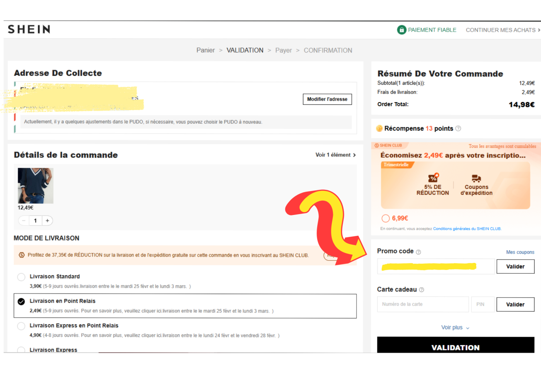Click the gold reward coin icon
Screen dimensions: 541x392
[379, 128]
